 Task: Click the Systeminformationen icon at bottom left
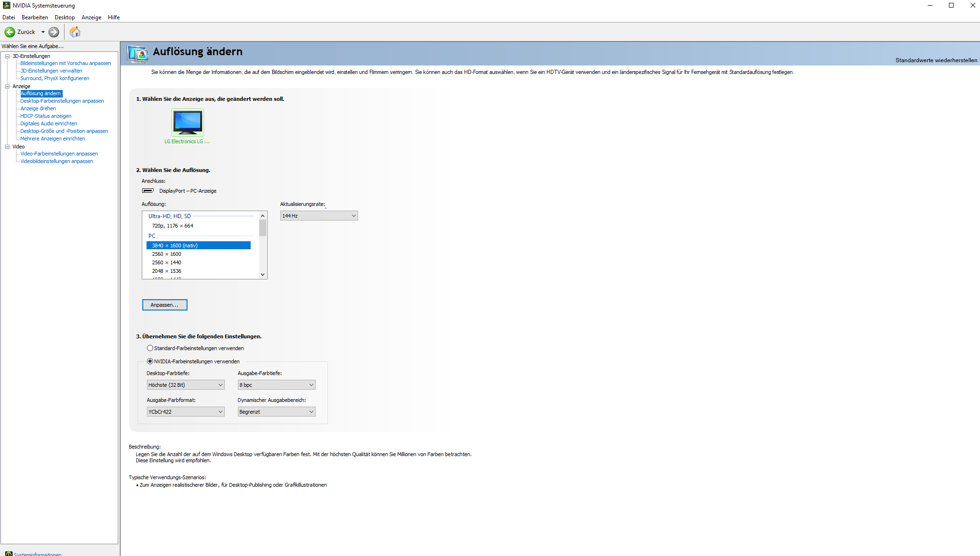tap(8, 554)
